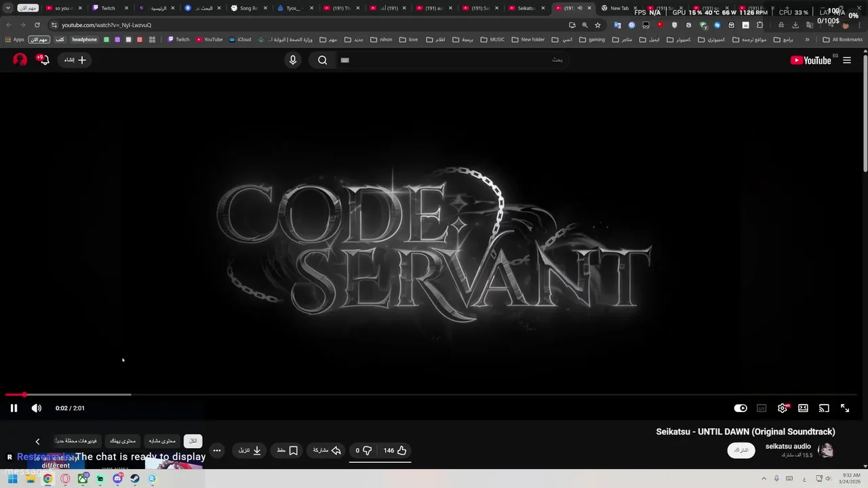Open the Twitch browser tab
Viewport: 868px width, 488px height.
108,8
